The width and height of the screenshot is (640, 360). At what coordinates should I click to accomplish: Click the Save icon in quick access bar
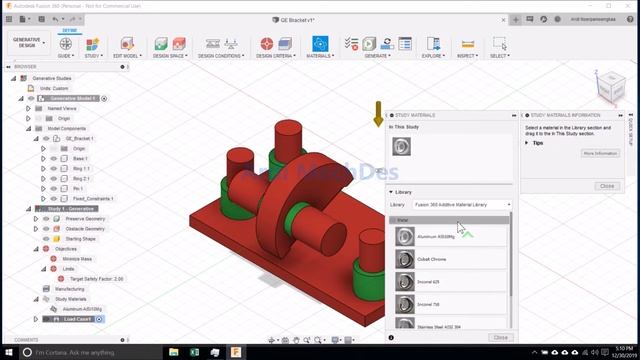(42, 19)
